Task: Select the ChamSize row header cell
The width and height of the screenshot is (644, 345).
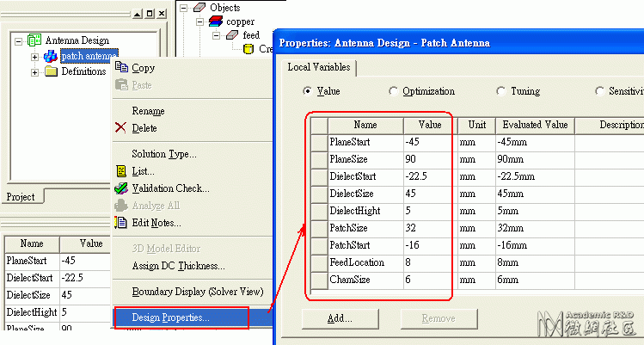Action: click(x=319, y=280)
